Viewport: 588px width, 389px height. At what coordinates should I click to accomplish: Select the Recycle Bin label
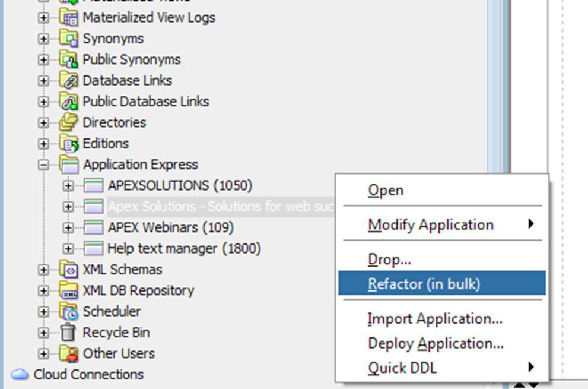116,333
